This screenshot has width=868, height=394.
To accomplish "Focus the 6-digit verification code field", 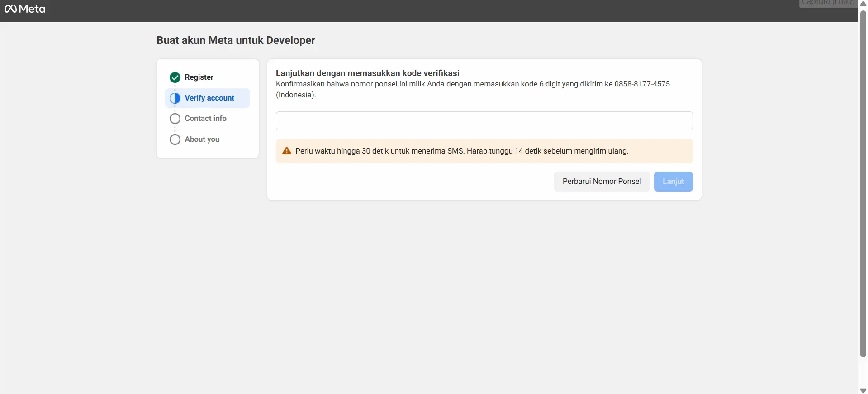I will pos(484,121).
